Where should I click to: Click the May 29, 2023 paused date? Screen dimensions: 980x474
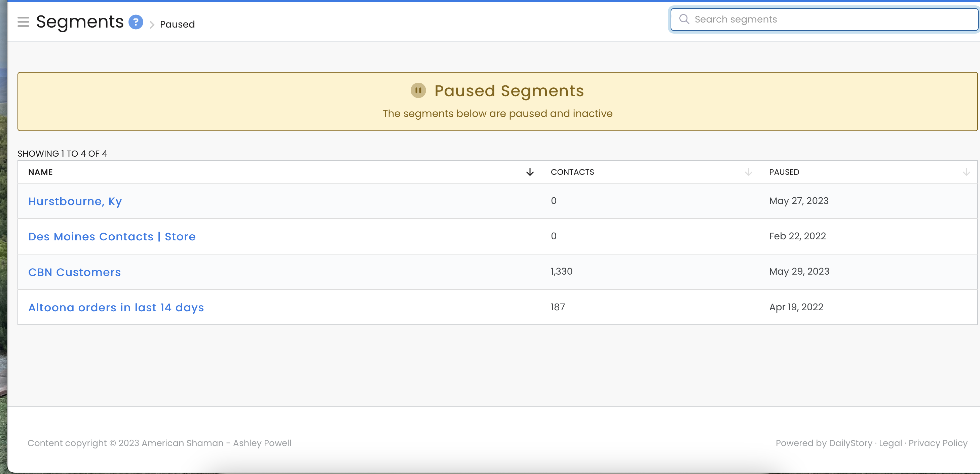799,272
